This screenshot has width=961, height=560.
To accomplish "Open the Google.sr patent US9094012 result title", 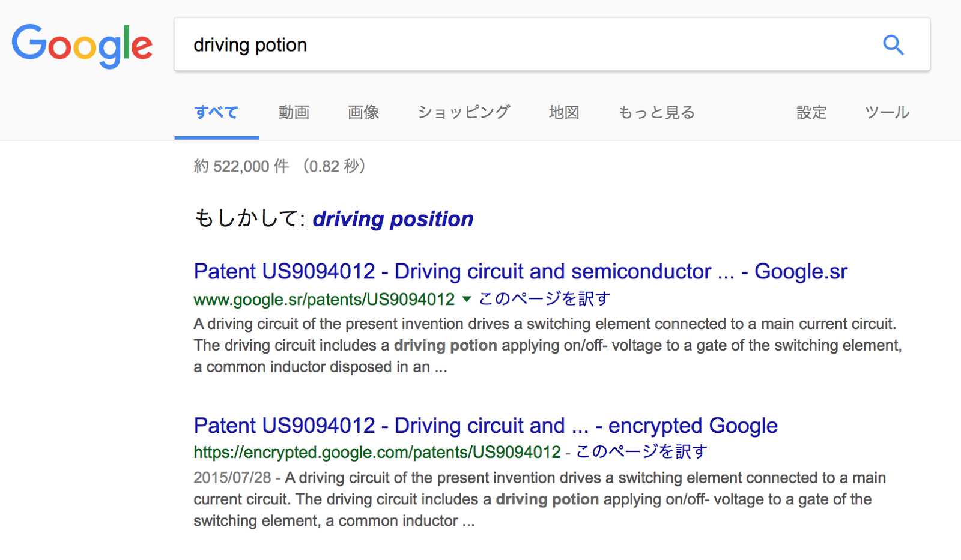I will pyautogui.click(x=520, y=272).
